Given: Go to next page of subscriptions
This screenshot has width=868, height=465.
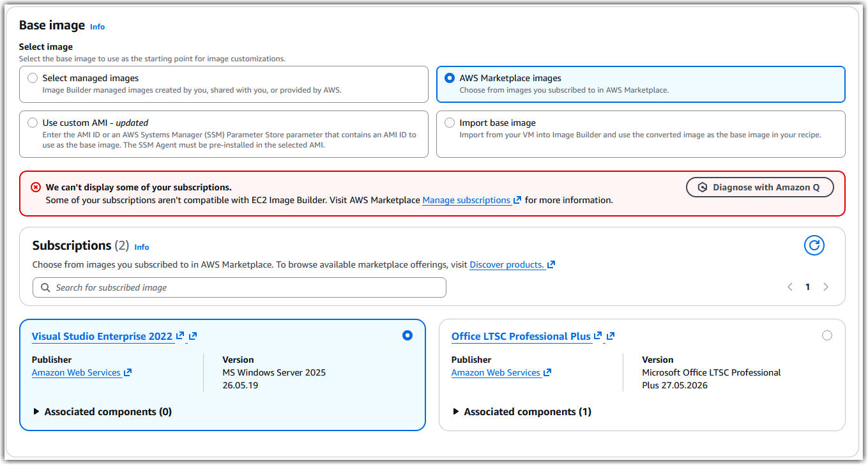Looking at the screenshot, I should click(x=826, y=287).
